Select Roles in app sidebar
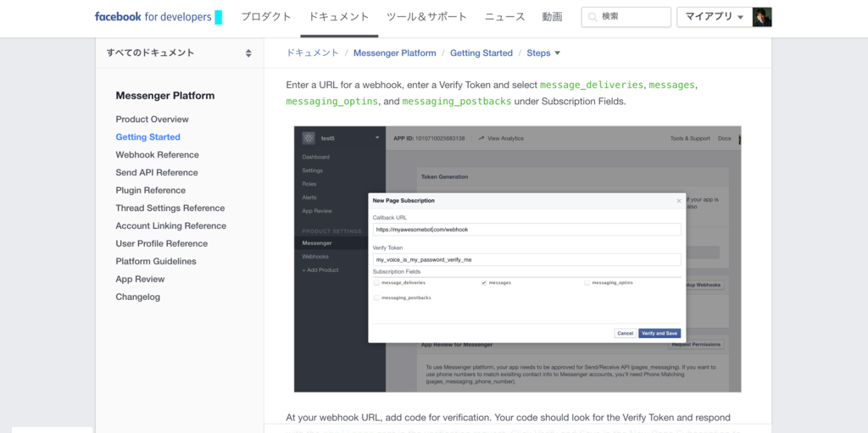The height and width of the screenshot is (433, 868). coord(309,184)
